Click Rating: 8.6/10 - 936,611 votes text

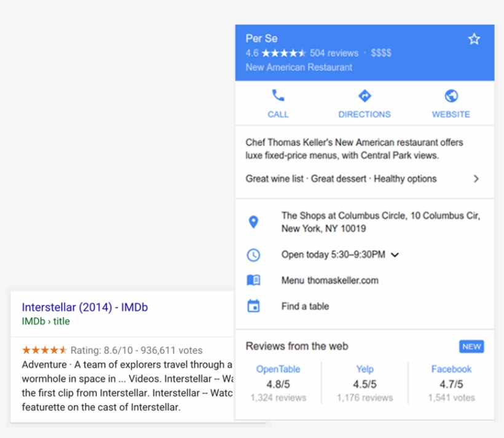[x=136, y=350]
